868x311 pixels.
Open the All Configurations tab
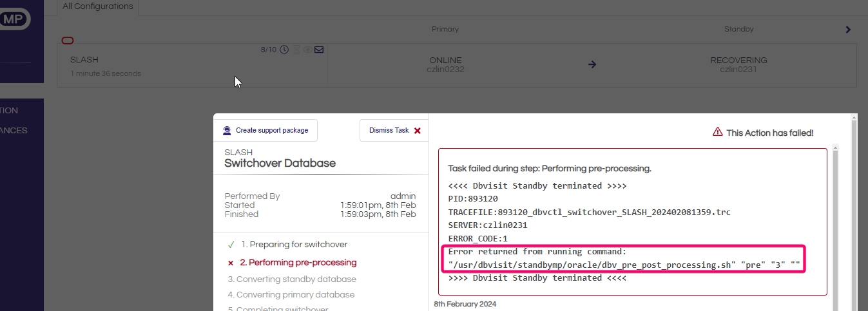98,6
